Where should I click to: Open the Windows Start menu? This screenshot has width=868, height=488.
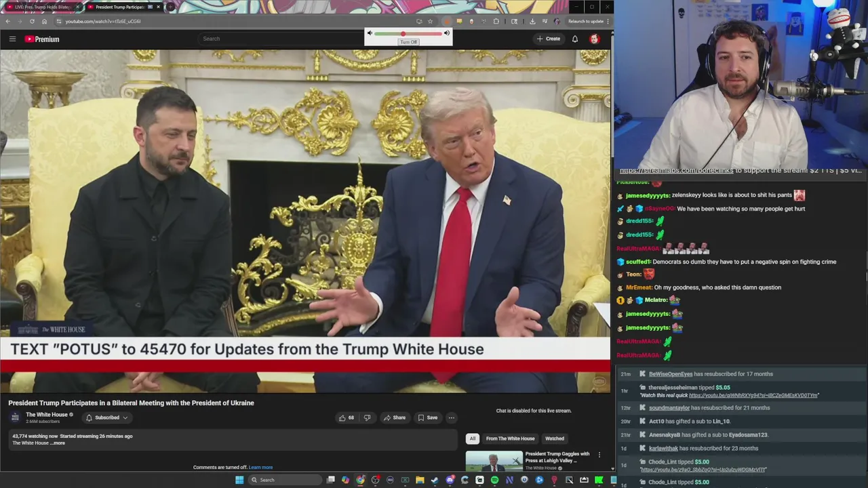point(239,480)
